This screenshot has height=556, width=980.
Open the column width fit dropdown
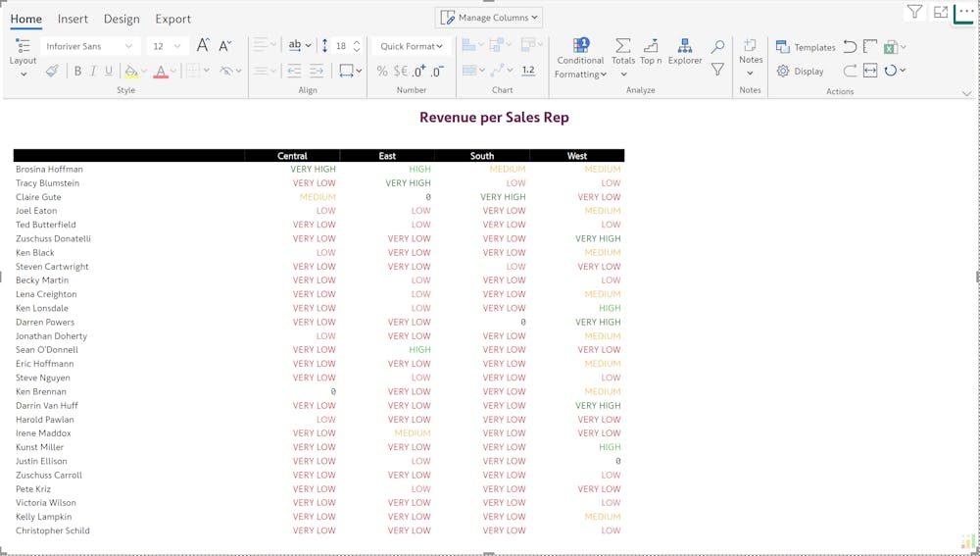[350, 71]
